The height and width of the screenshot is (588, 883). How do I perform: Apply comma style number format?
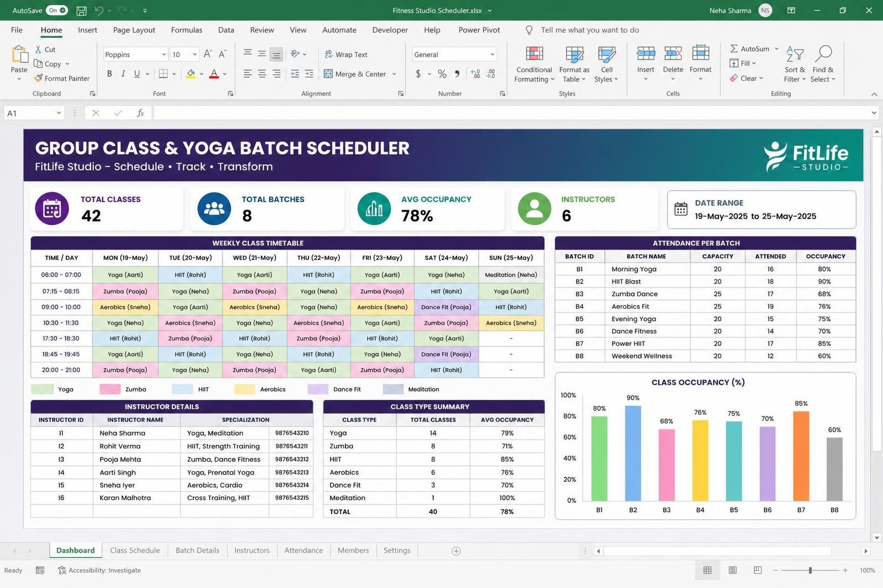click(x=457, y=74)
